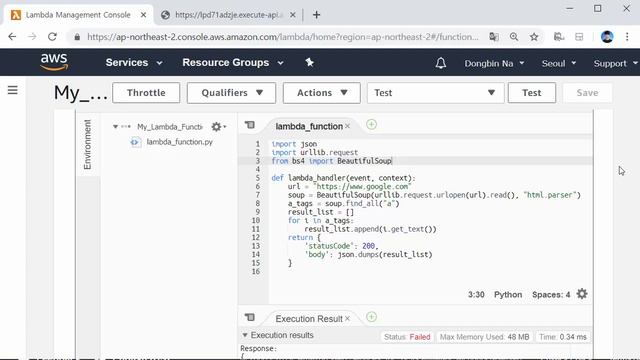This screenshot has width=640, height=360.
Task: Click translate page icon in address bar
Action: click(x=494, y=37)
